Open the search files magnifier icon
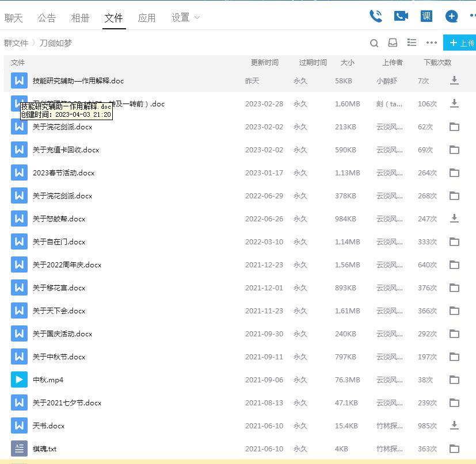 374,43
